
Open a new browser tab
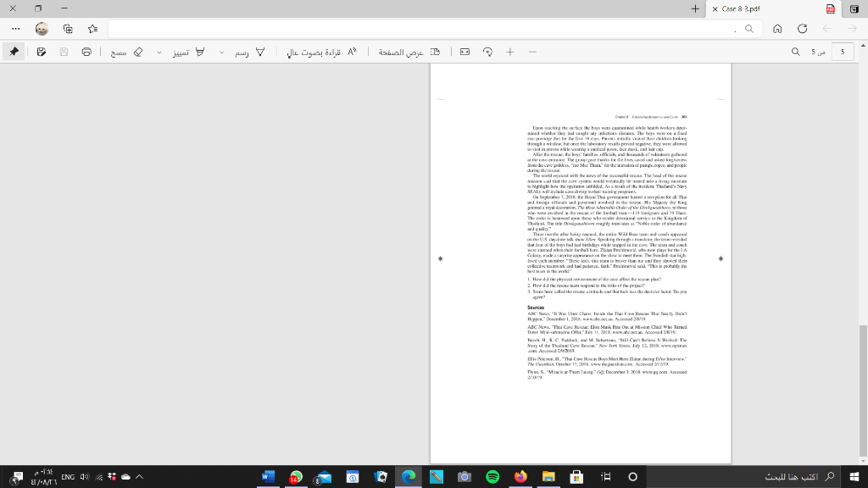pyautogui.click(x=695, y=8)
